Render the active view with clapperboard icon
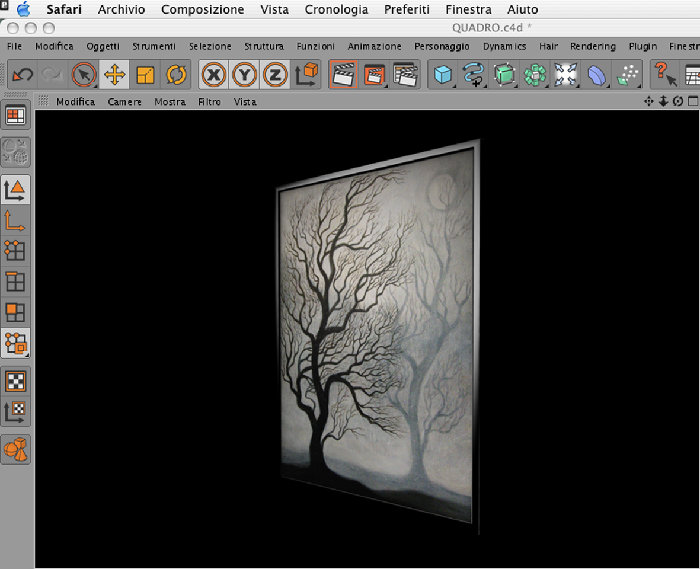The height and width of the screenshot is (569, 700). pyautogui.click(x=343, y=75)
